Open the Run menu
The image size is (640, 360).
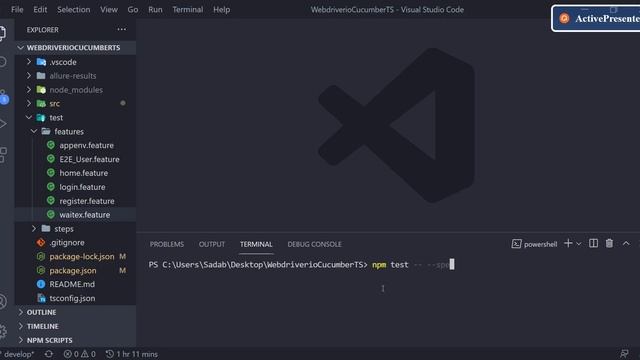click(155, 9)
